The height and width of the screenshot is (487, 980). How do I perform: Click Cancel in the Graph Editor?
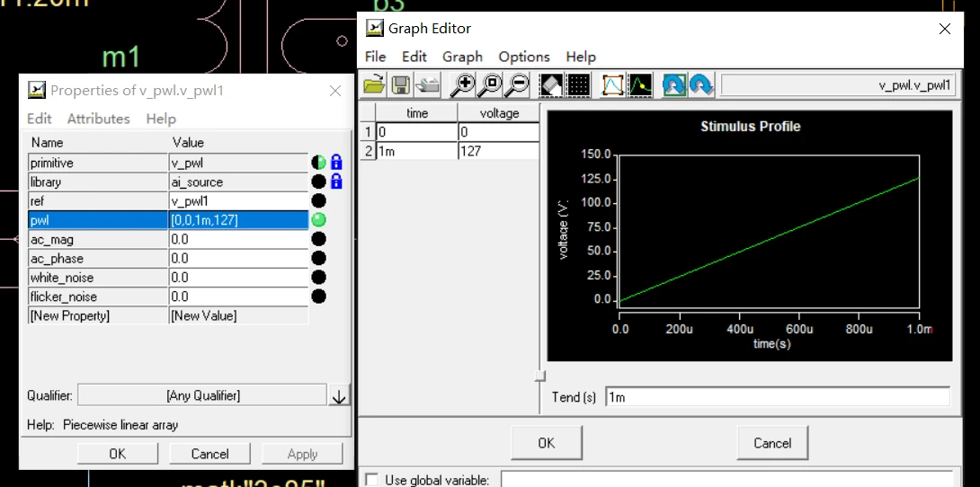click(772, 443)
